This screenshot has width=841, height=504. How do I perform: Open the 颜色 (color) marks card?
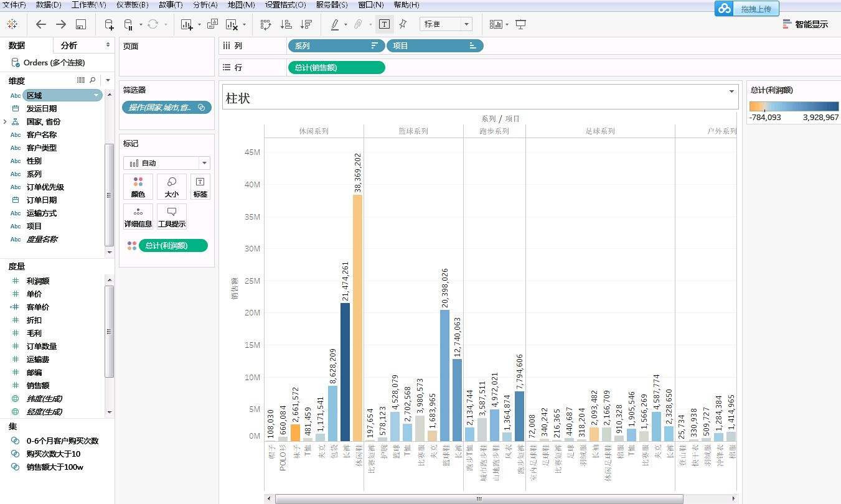tap(138, 186)
